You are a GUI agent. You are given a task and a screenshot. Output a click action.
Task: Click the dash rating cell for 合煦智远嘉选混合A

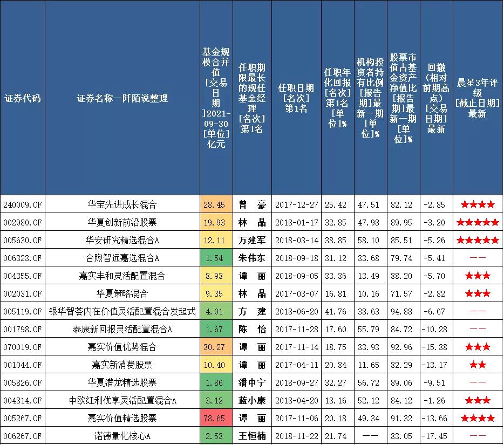point(477,257)
